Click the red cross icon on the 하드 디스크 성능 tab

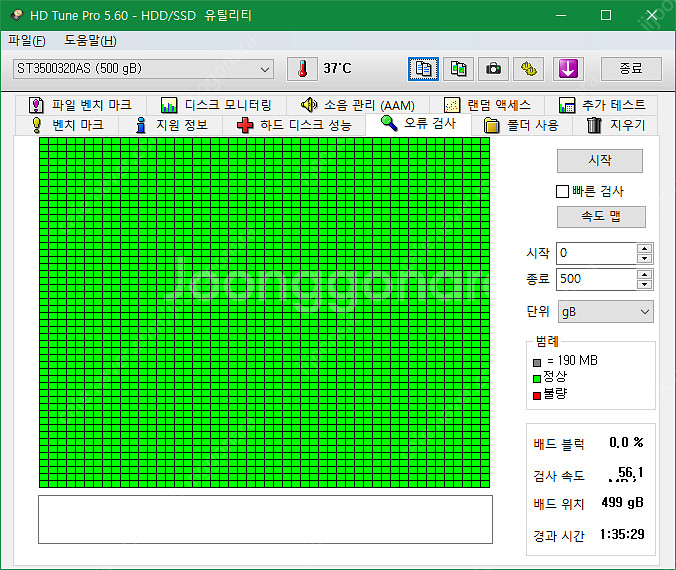point(245,125)
